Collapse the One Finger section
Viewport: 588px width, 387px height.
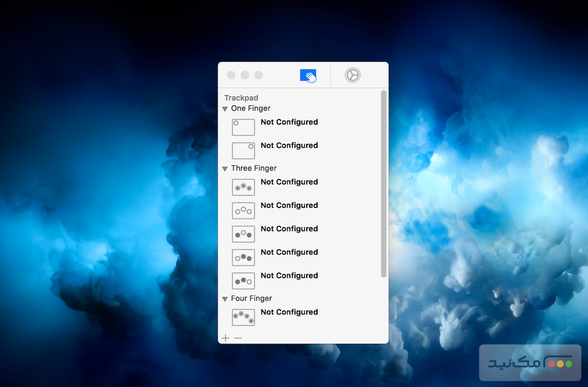point(225,109)
